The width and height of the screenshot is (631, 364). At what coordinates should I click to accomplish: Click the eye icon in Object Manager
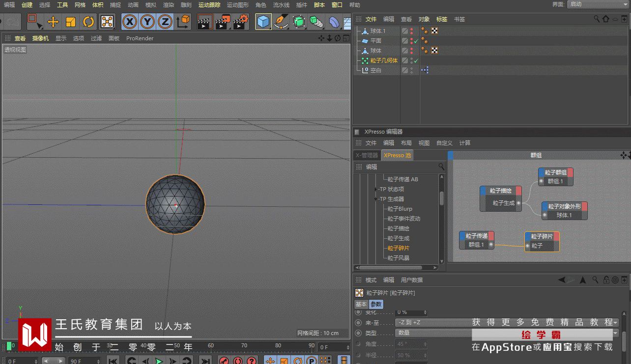click(x=614, y=19)
